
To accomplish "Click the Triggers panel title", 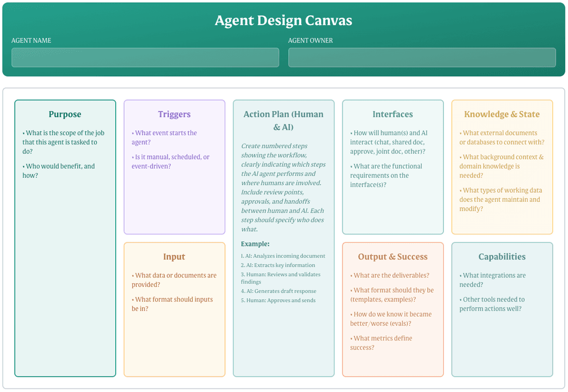I will 174,114.
